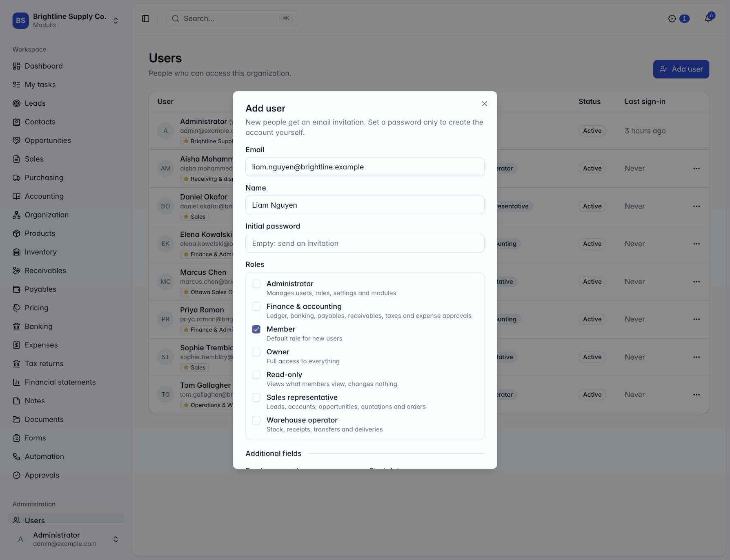Check the Read-only role checkbox
This screenshot has width=730, height=560.
click(x=256, y=375)
